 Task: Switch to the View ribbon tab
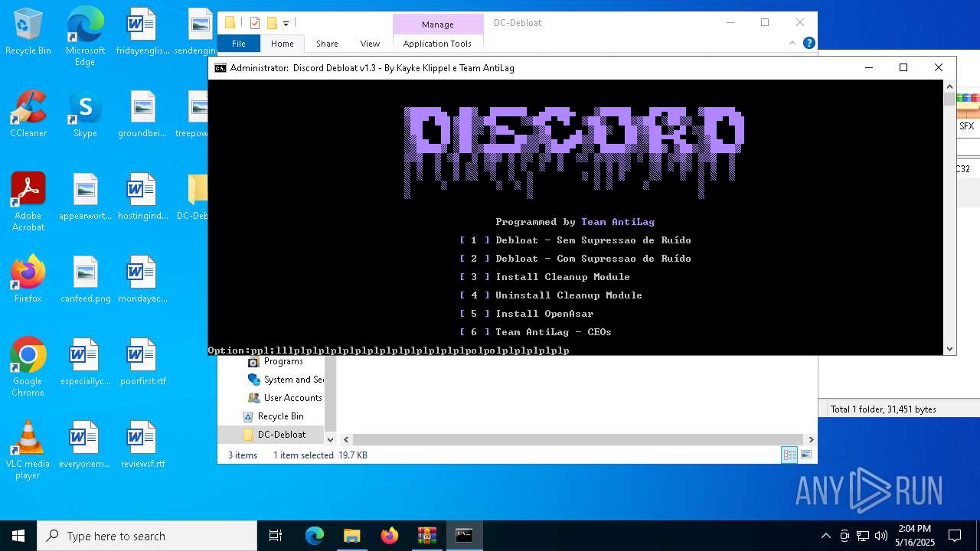[x=370, y=44]
